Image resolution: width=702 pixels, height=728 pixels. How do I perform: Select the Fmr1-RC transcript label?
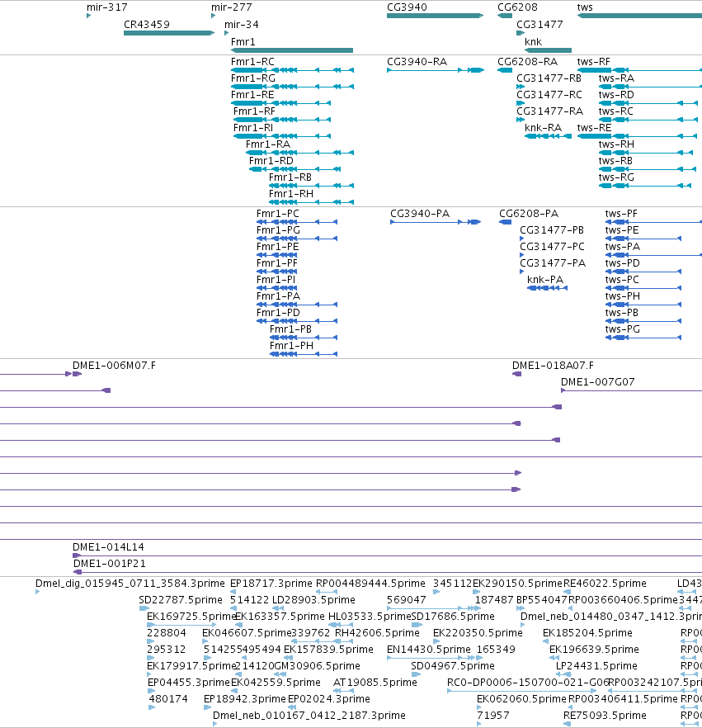[x=253, y=62]
